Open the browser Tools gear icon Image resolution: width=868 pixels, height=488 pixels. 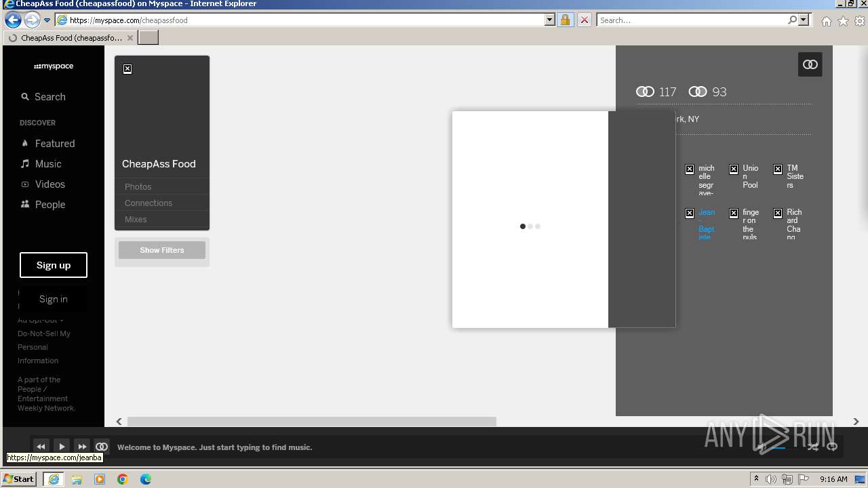861,21
